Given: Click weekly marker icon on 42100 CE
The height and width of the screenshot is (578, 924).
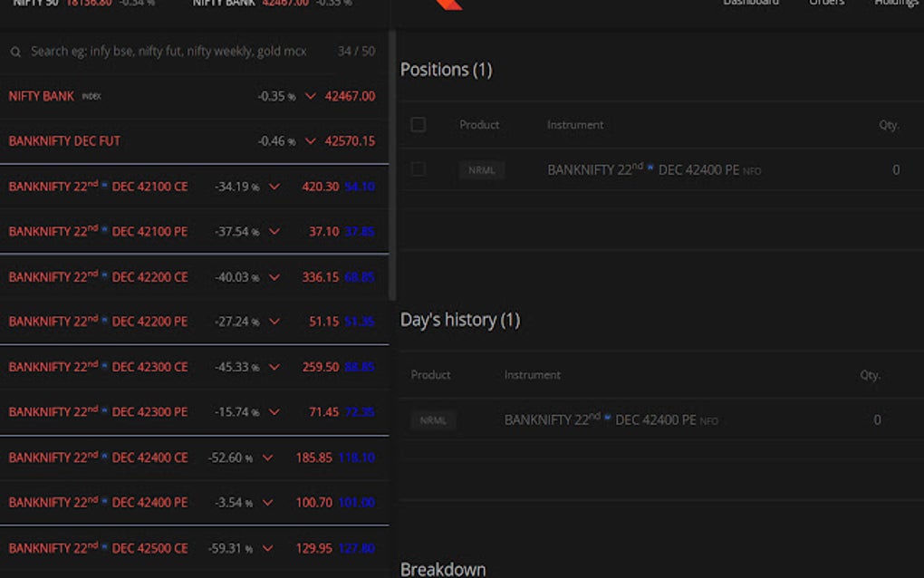Looking at the screenshot, I should click(104, 185).
